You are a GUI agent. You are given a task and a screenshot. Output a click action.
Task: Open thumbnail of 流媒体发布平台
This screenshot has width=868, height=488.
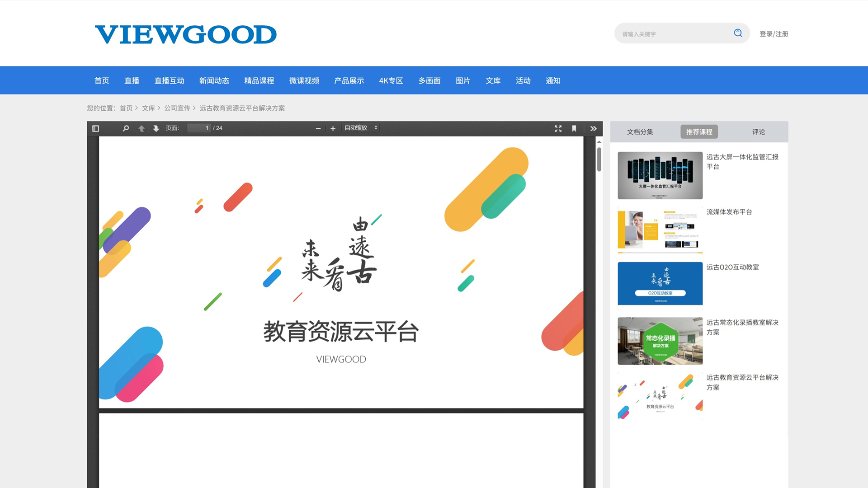tap(660, 230)
